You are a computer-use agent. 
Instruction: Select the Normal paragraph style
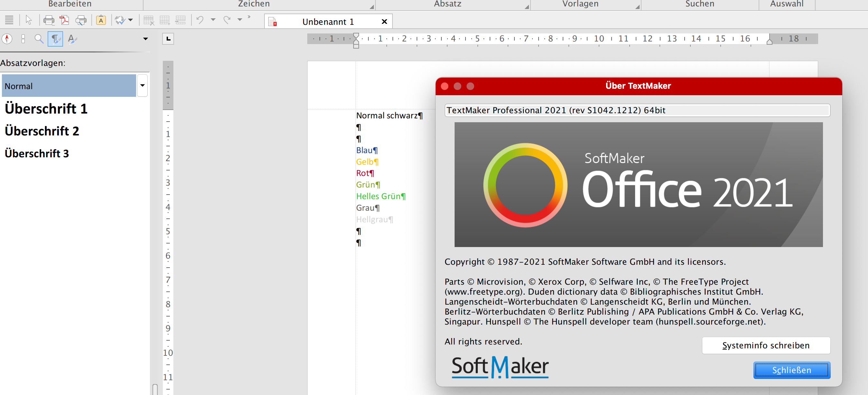[69, 86]
